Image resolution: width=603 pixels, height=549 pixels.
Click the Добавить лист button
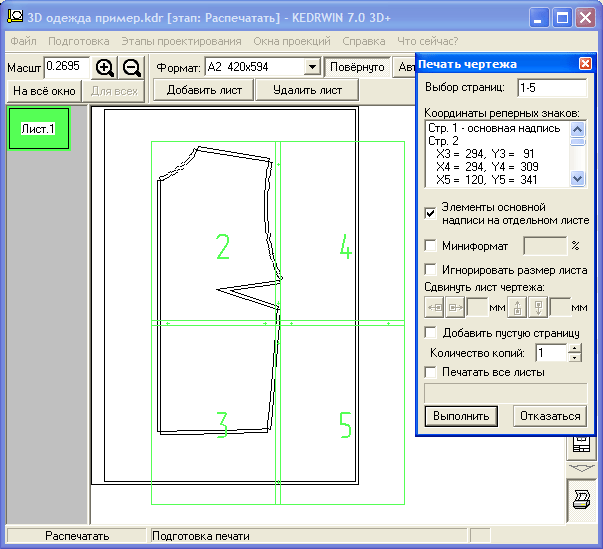(204, 90)
